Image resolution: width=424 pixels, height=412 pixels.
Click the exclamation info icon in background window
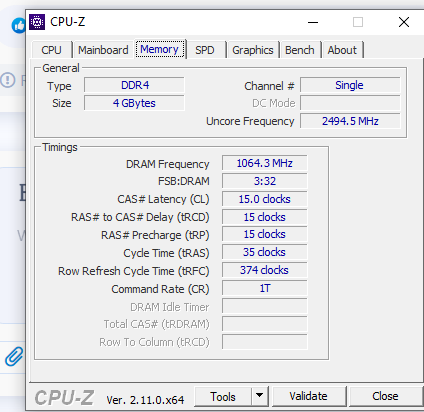click(8, 80)
